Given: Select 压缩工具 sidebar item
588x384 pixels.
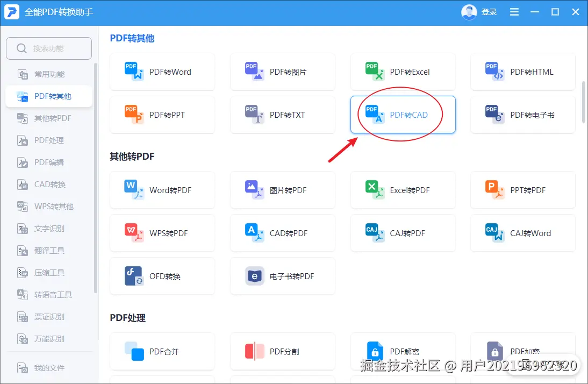Looking at the screenshot, I should (49, 273).
